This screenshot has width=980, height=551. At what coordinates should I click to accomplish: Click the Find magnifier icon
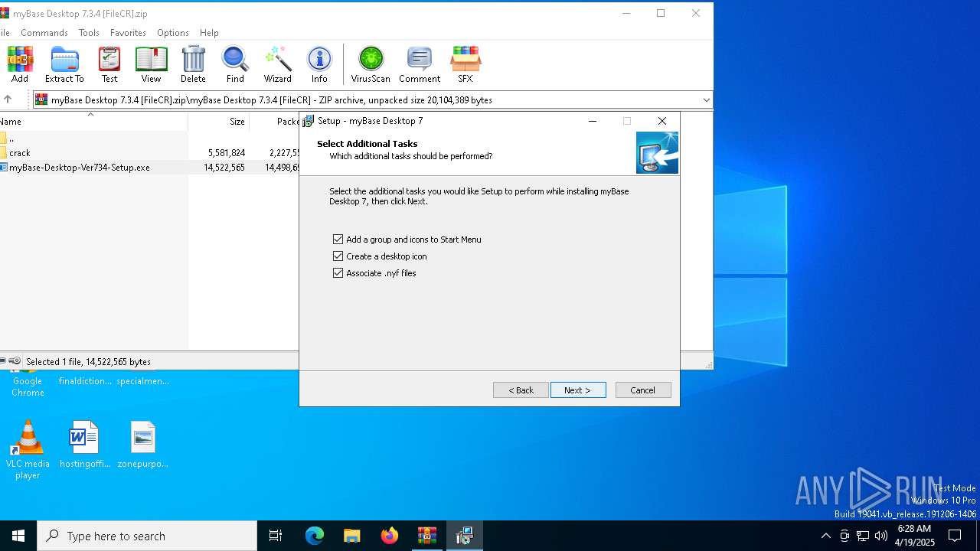coord(235,64)
